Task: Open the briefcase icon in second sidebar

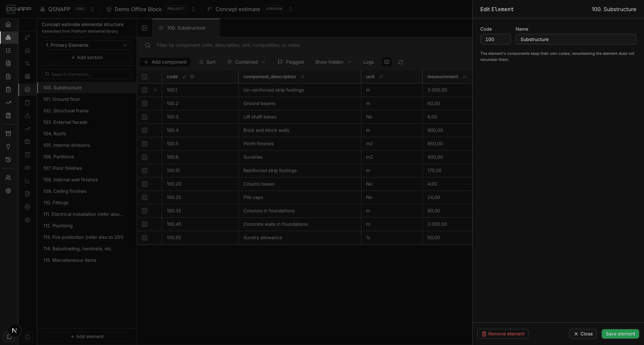Action: tap(27, 141)
